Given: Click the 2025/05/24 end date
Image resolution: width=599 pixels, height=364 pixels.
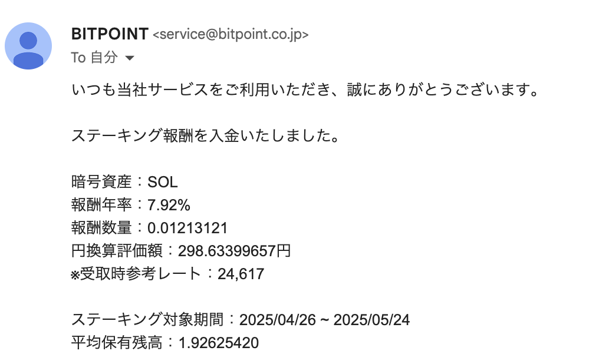Looking at the screenshot, I should (x=371, y=319).
